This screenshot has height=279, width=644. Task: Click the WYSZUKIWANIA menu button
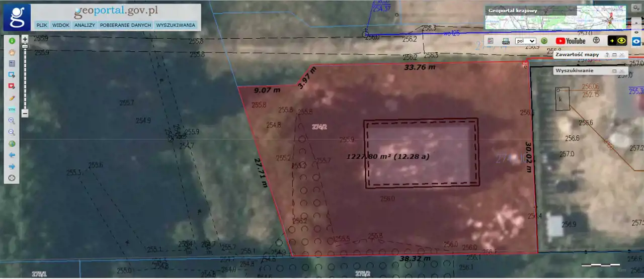(x=176, y=25)
